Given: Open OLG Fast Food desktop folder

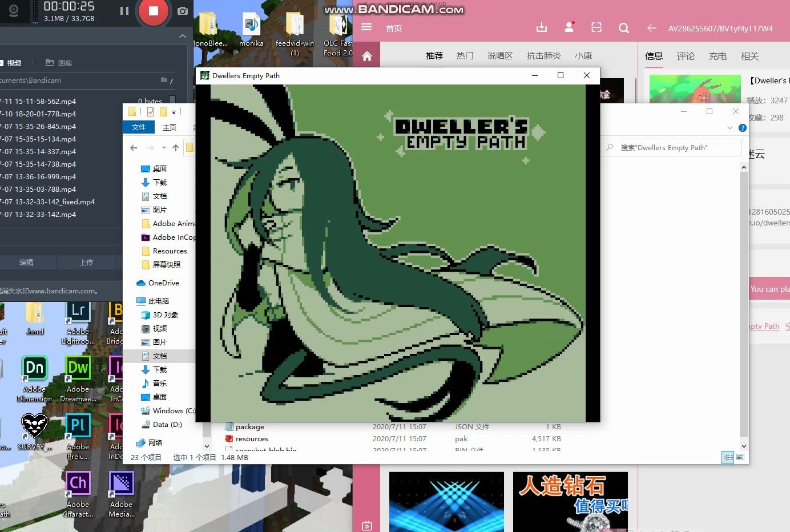Looking at the screenshot, I should pyautogui.click(x=338, y=34).
